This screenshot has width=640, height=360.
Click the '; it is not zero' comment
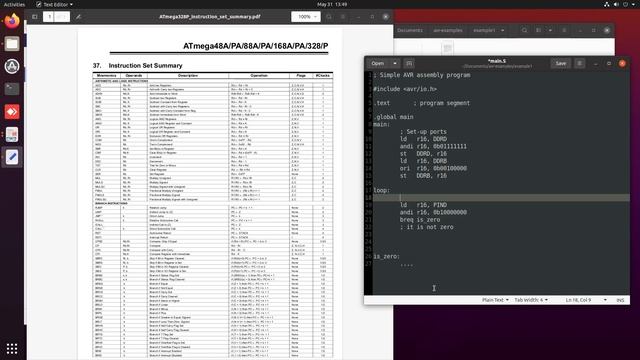[426, 227]
